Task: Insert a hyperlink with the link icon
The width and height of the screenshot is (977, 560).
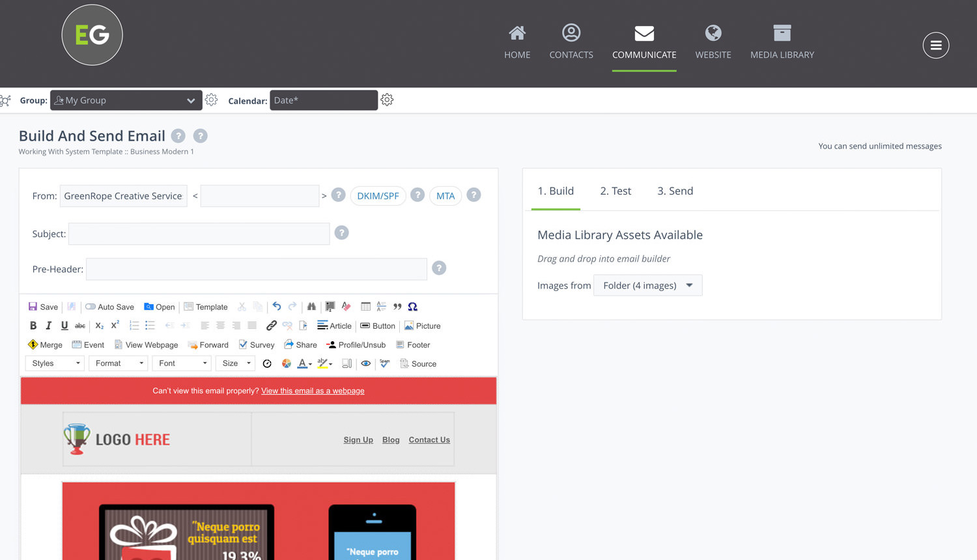Action: (272, 326)
